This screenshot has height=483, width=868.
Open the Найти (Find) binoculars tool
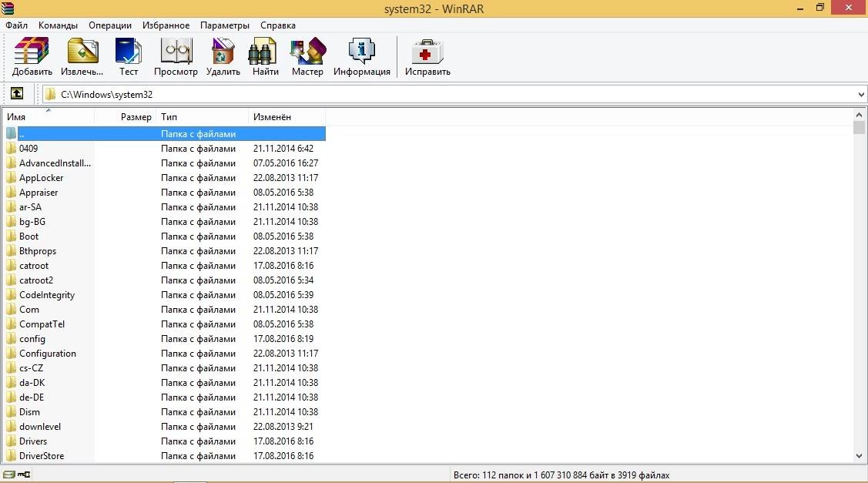pyautogui.click(x=265, y=56)
